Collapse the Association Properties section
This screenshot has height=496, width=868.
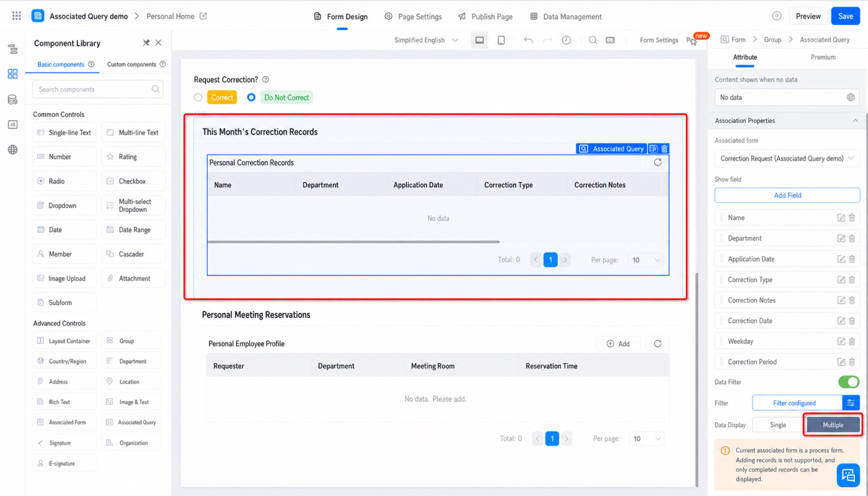[855, 121]
